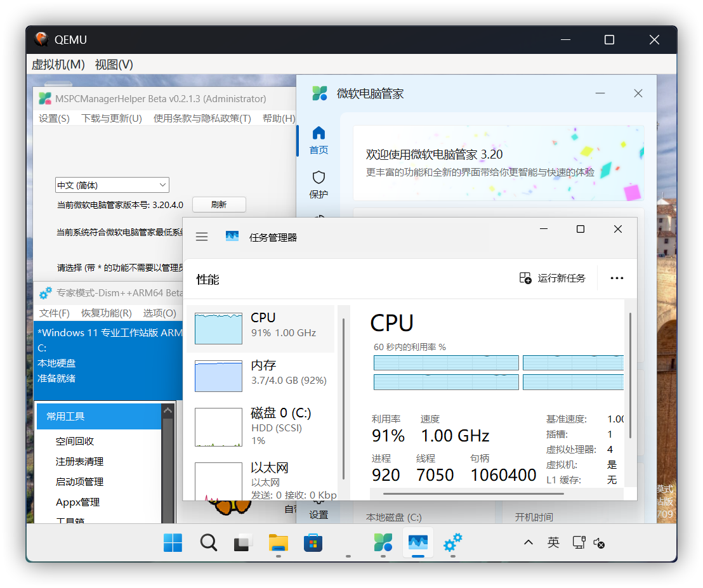
Task: Click network status tray icon
Action: point(579,543)
